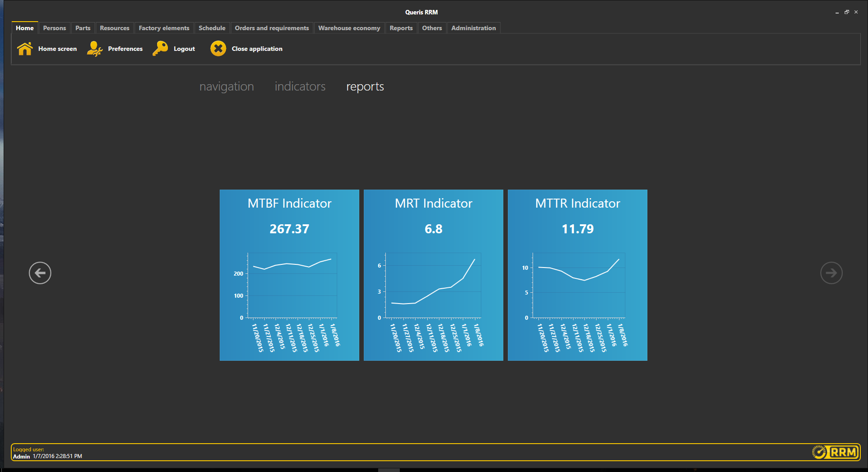Open the Schedule tab

coord(212,28)
